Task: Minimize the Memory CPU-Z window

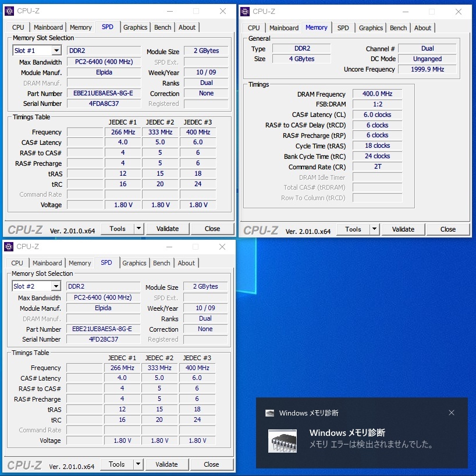Action: click(405, 12)
